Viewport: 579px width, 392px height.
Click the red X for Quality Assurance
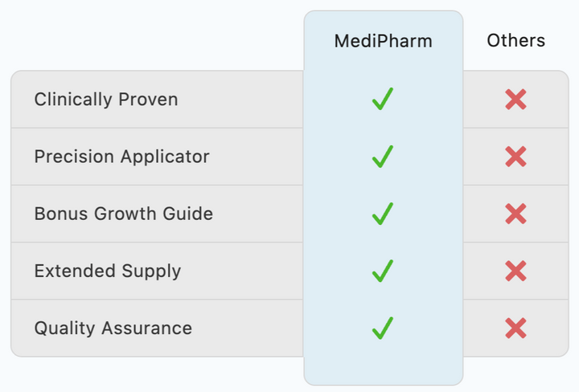(x=515, y=328)
